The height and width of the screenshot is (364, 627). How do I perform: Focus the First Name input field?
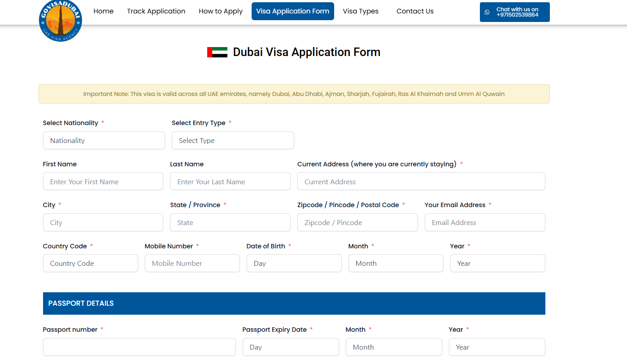[103, 182]
